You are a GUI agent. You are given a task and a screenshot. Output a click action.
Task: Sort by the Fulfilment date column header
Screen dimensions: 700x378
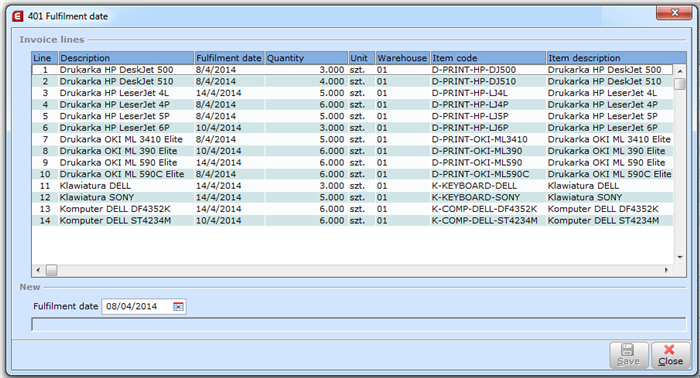229,58
